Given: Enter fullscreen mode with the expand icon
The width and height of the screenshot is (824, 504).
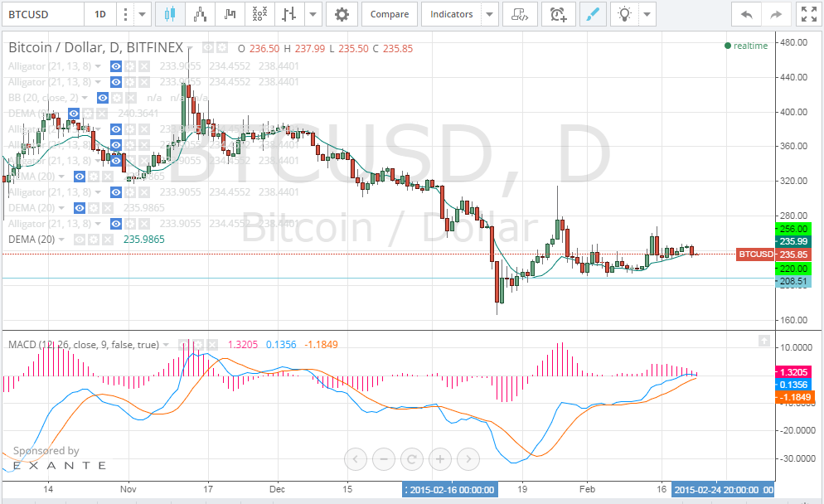Looking at the screenshot, I should [808, 13].
